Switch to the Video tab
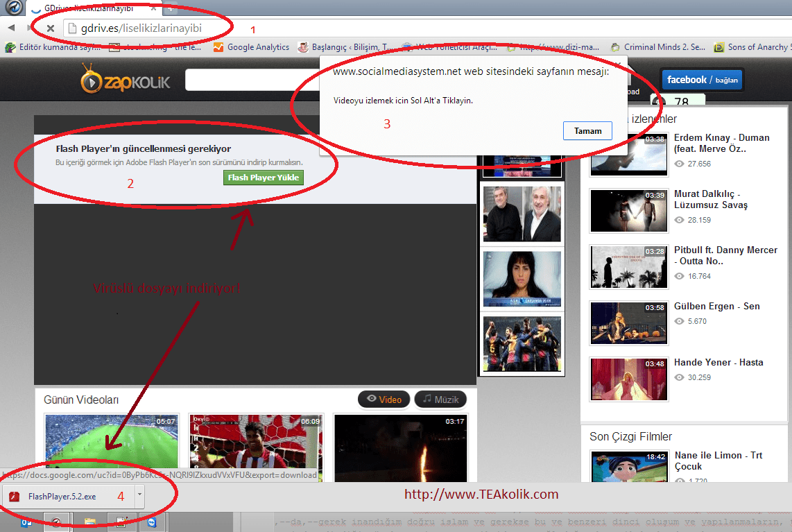The height and width of the screenshot is (532, 792). pos(384,399)
